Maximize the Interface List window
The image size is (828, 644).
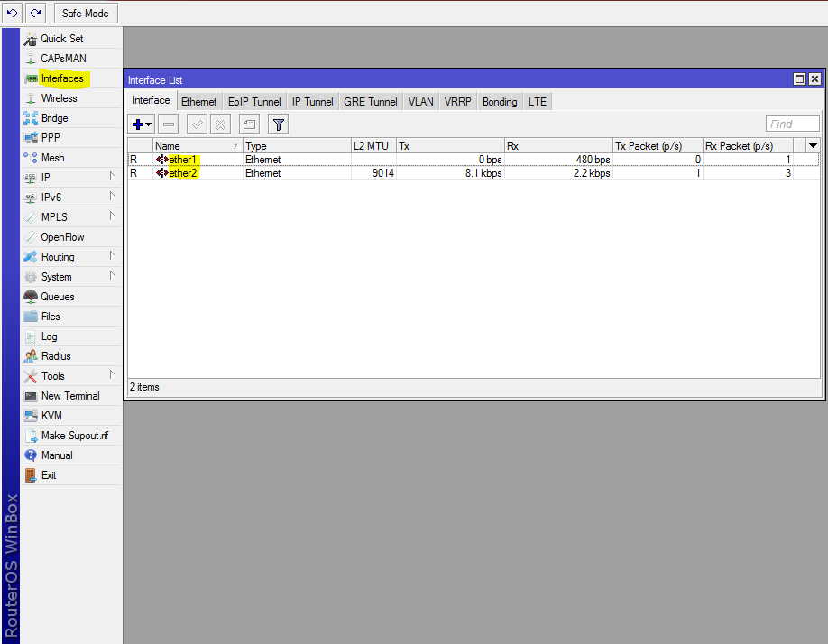(x=799, y=79)
